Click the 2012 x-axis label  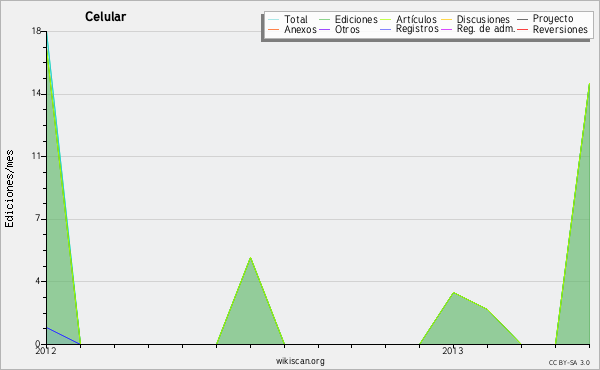pyautogui.click(x=46, y=351)
